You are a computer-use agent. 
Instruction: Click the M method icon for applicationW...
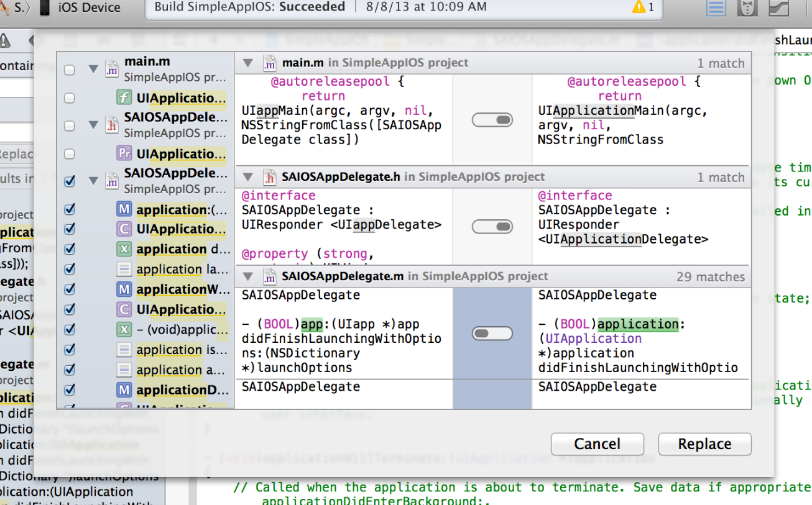[124, 289]
